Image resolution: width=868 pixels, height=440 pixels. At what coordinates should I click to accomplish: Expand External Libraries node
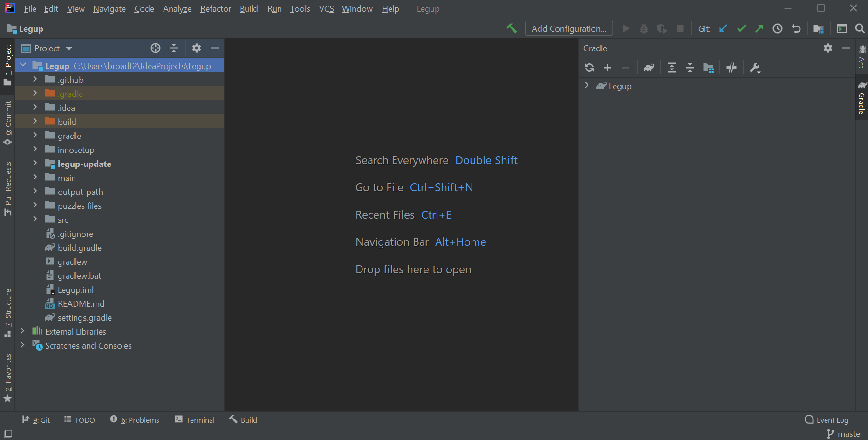(x=22, y=331)
